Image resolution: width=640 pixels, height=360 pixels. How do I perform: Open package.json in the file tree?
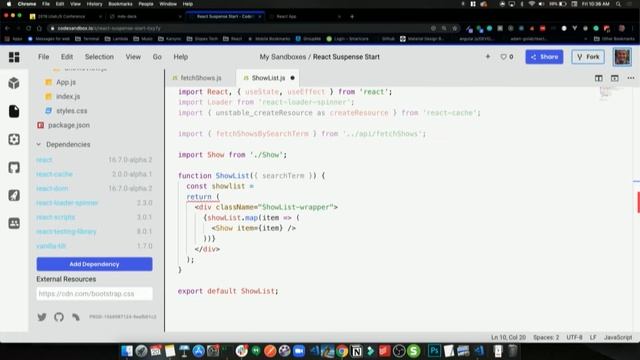click(69, 125)
